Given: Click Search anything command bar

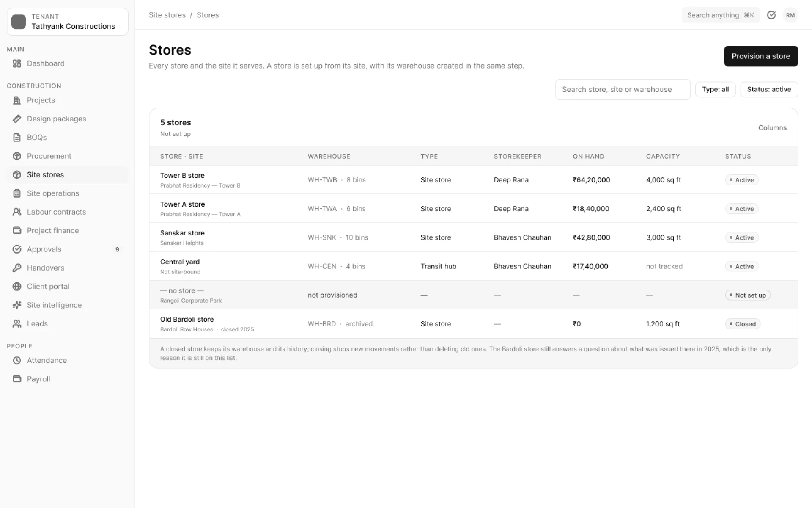Looking at the screenshot, I should pos(720,15).
